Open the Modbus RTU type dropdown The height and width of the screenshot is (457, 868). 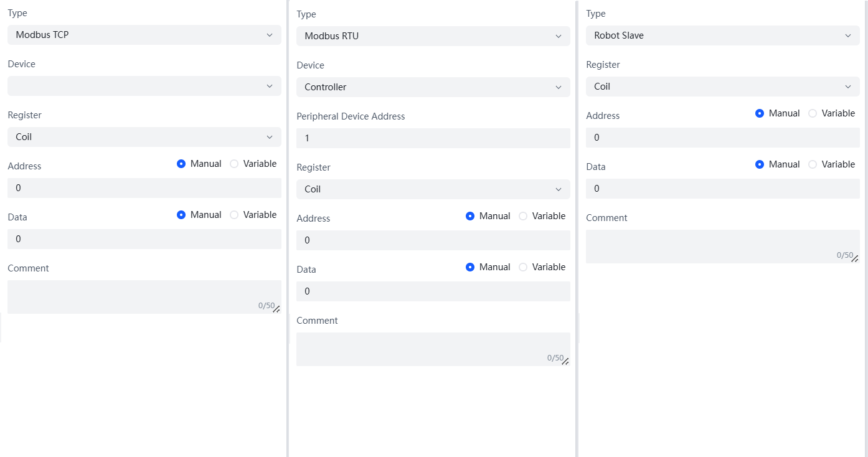click(x=433, y=36)
